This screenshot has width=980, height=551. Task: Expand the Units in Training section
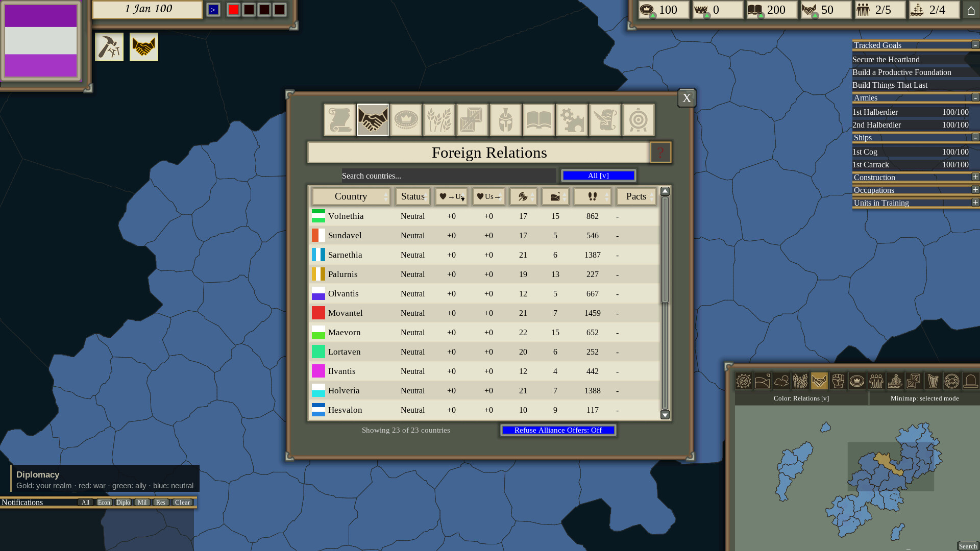tap(975, 202)
